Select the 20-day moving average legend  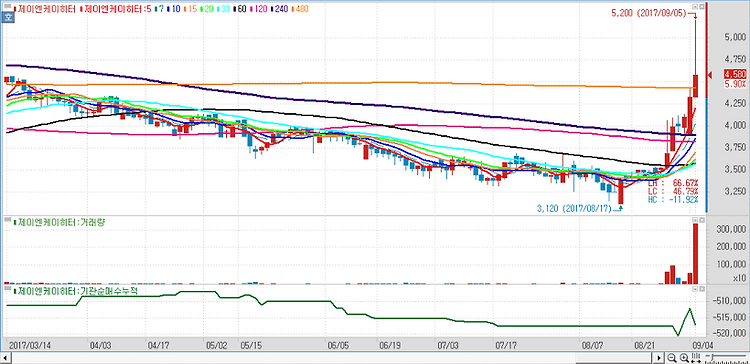[x=206, y=9]
